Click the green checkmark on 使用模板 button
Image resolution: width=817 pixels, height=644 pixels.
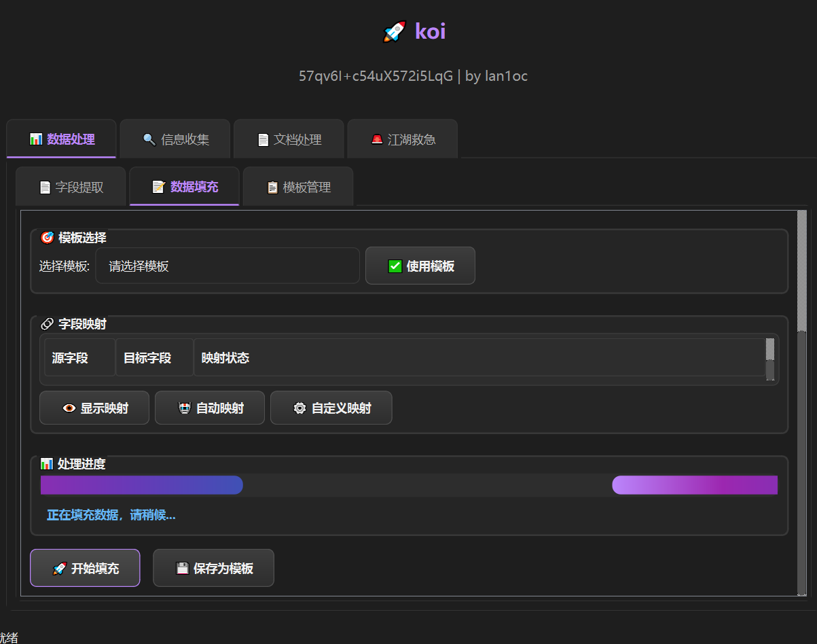(395, 266)
